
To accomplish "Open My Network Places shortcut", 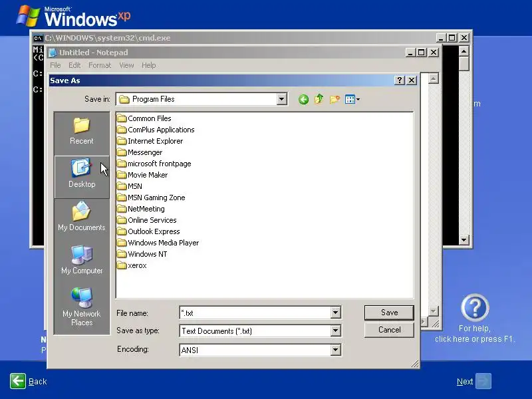I will pos(82,308).
